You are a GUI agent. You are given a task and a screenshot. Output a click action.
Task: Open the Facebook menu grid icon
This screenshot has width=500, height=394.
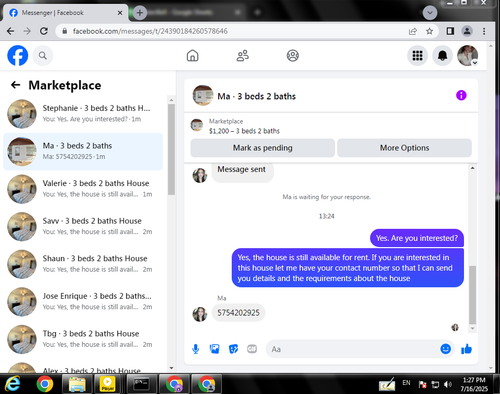point(417,56)
